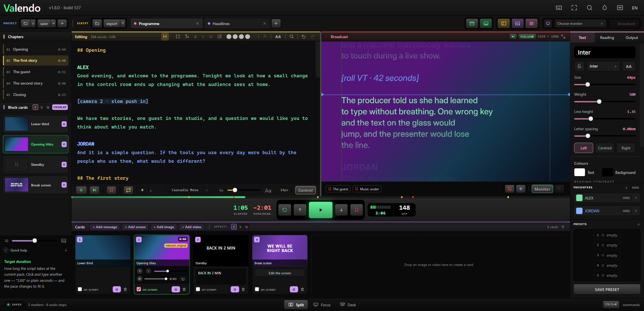
Task: Click the Control button in editor footer
Action: point(305,190)
